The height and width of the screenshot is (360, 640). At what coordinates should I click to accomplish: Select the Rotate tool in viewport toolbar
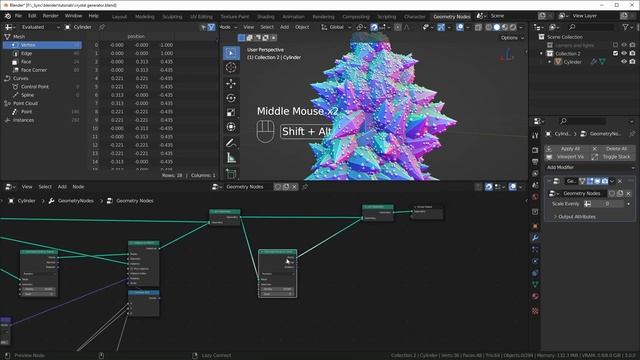point(231,98)
